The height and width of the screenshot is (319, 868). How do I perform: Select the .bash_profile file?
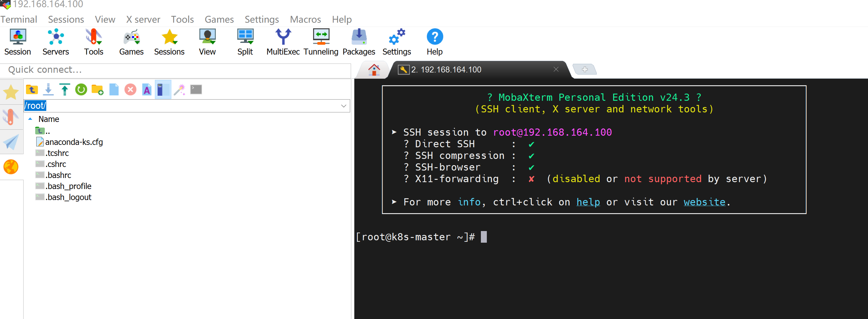(64, 186)
